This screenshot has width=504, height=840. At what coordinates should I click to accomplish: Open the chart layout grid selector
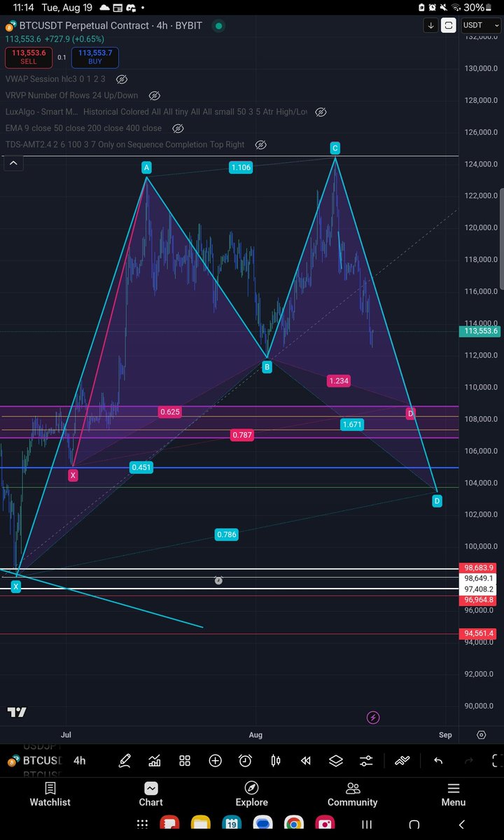(x=185, y=760)
